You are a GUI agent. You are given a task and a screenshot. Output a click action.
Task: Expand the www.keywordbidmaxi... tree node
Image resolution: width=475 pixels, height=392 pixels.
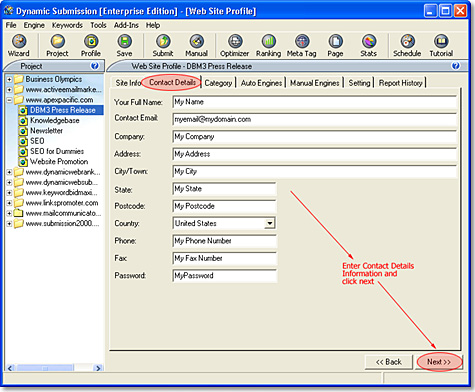9,193
